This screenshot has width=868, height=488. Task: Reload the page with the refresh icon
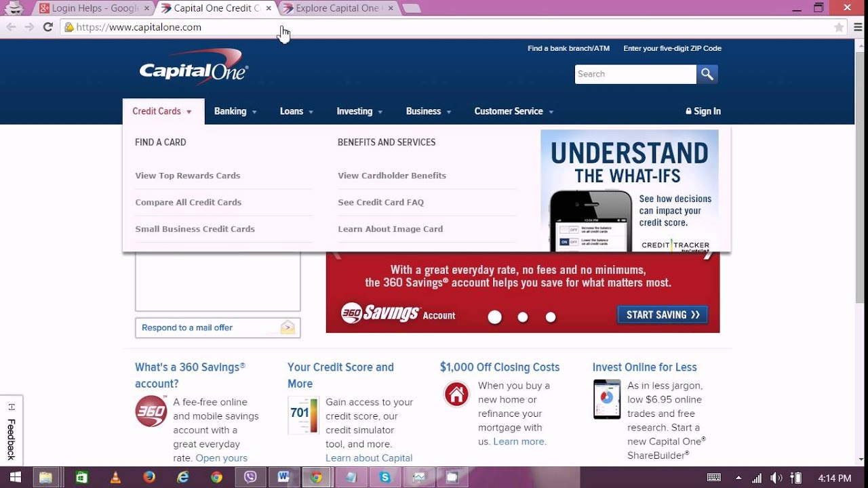[47, 27]
